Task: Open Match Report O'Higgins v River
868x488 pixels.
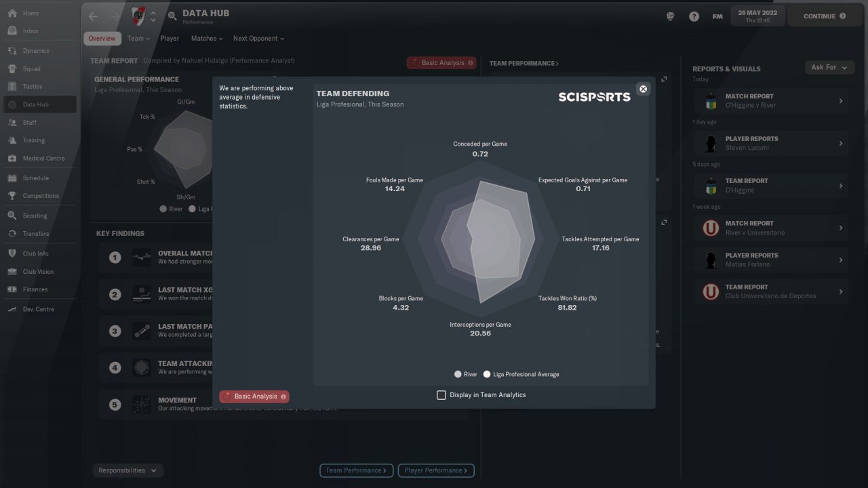Action: pyautogui.click(x=771, y=101)
